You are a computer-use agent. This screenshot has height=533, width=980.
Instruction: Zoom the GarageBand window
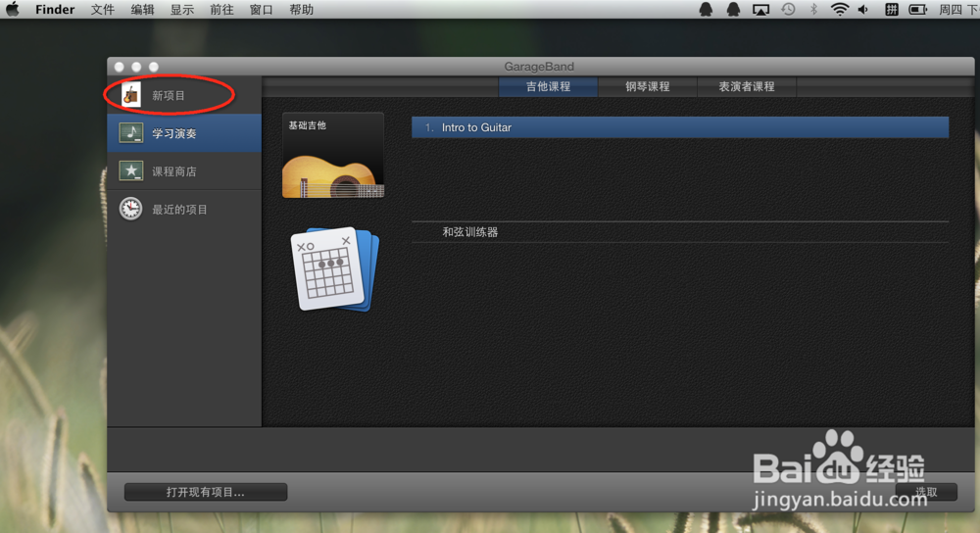[x=154, y=67]
